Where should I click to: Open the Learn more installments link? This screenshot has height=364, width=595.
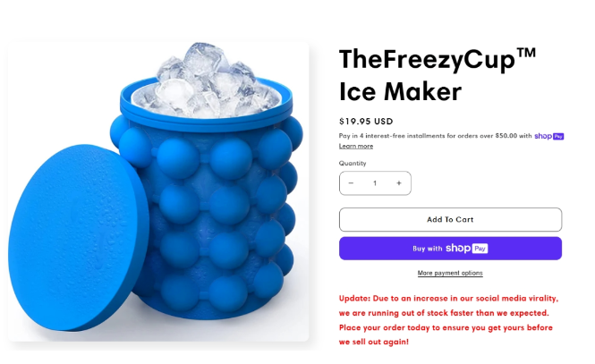[356, 147]
